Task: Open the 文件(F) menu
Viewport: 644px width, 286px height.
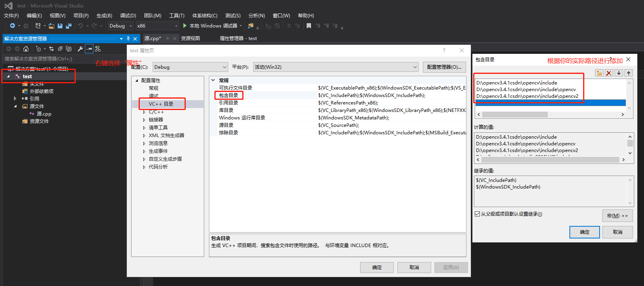Action: (x=11, y=16)
